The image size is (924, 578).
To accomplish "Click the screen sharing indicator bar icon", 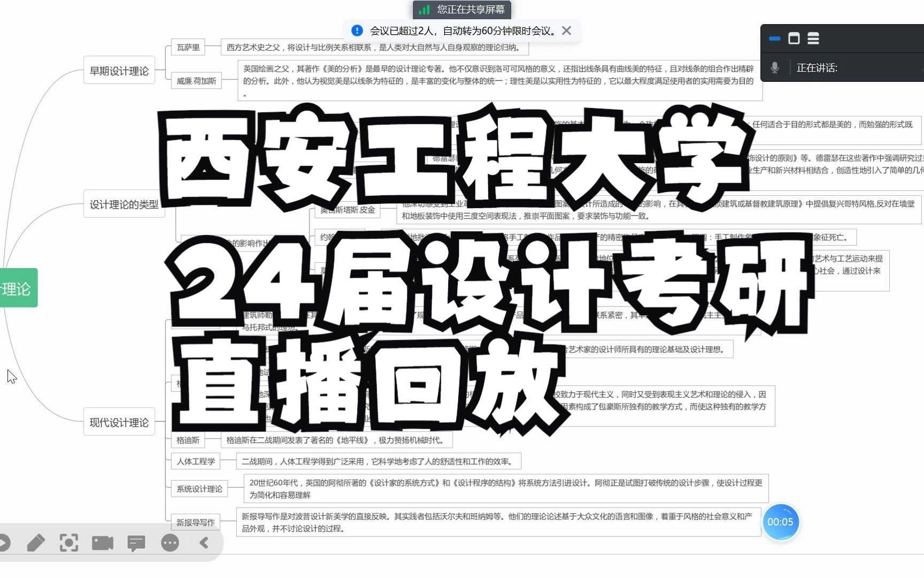I will click(x=424, y=9).
